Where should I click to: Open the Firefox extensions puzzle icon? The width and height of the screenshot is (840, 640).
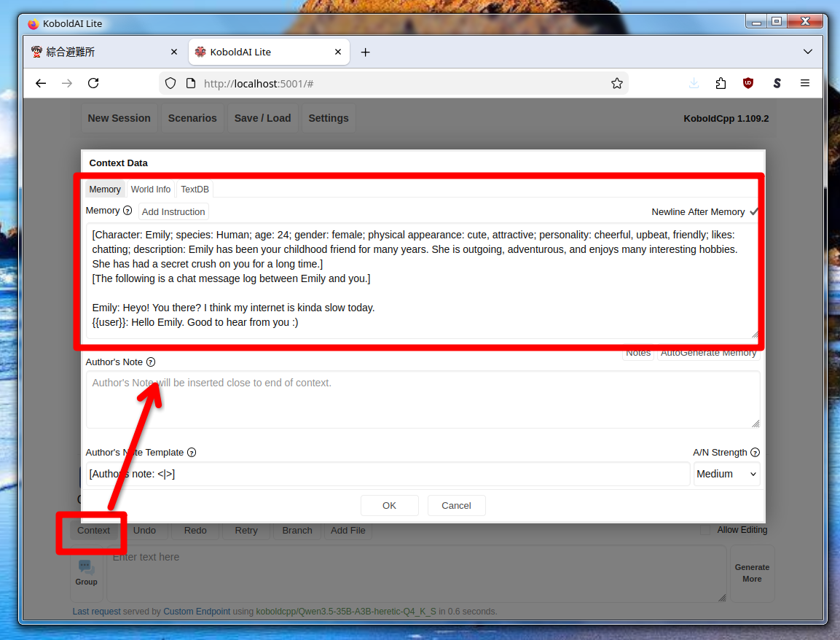(721, 83)
